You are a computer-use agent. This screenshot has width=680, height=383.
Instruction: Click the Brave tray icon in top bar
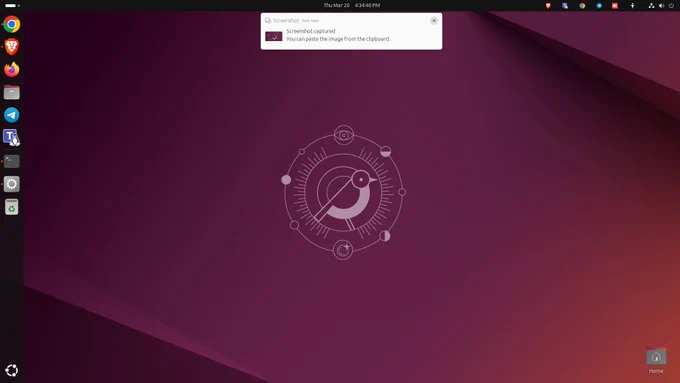(548, 6)
